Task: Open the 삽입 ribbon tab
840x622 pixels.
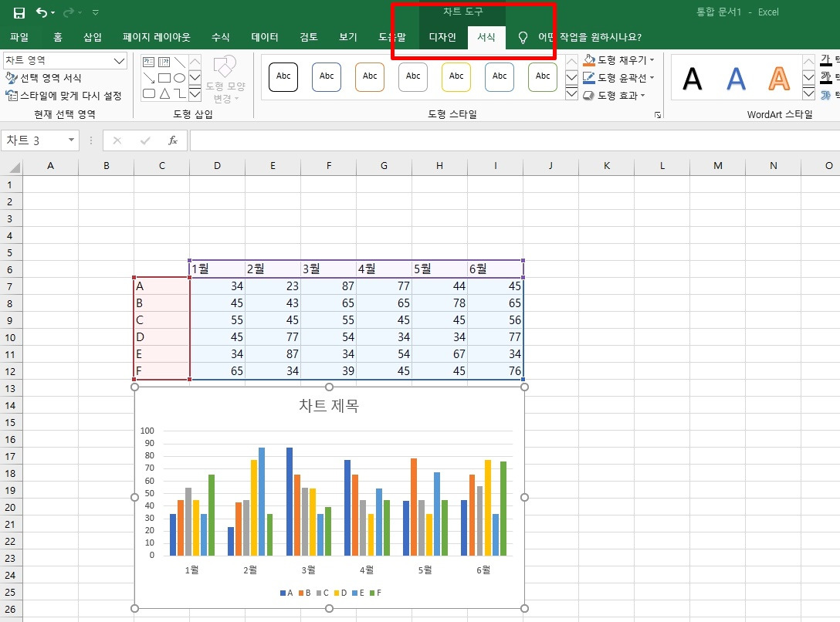Action: pos(92,37)
